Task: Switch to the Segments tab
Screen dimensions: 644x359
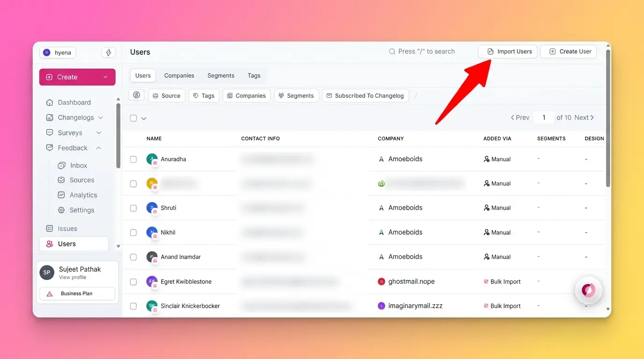Action: point(221,75)
